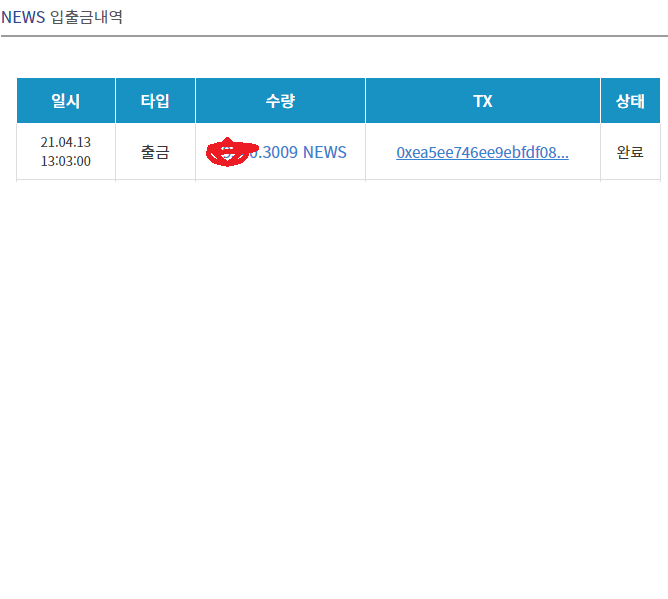Screen dimensions: 668x599
Task: Click the TX column header
Action: pos(483,101)
